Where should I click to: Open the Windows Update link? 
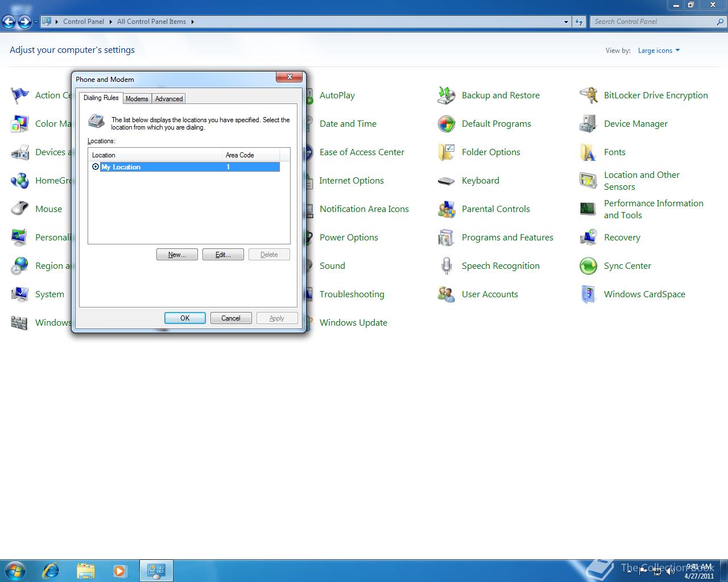(x=353, y=323)
